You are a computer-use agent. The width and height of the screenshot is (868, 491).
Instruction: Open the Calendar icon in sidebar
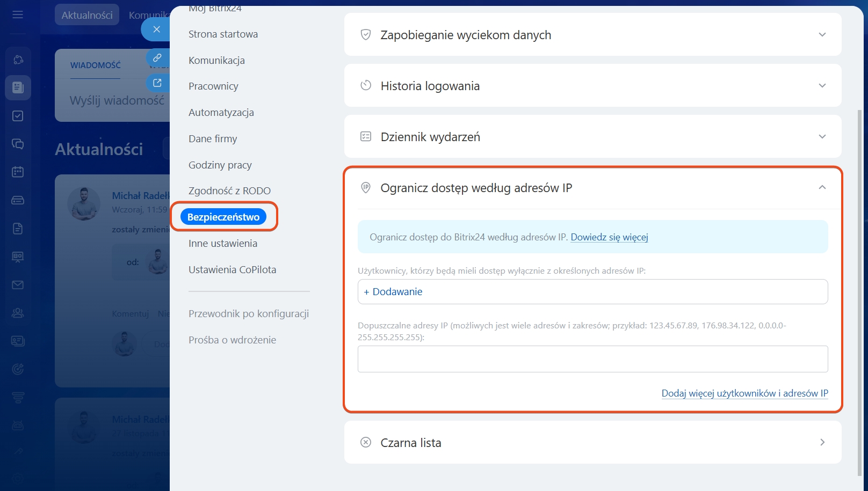coord(18,172)
